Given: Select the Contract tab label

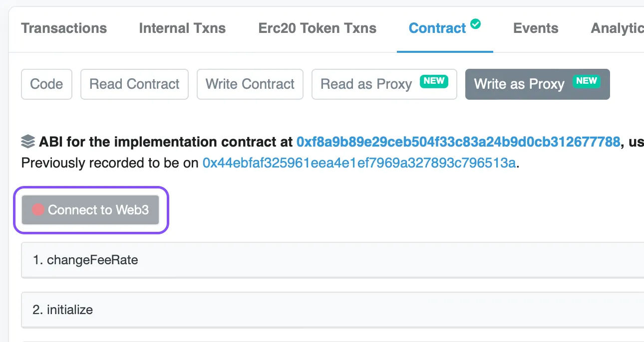Looking at the screenshot, I should (x=437, y=28).
